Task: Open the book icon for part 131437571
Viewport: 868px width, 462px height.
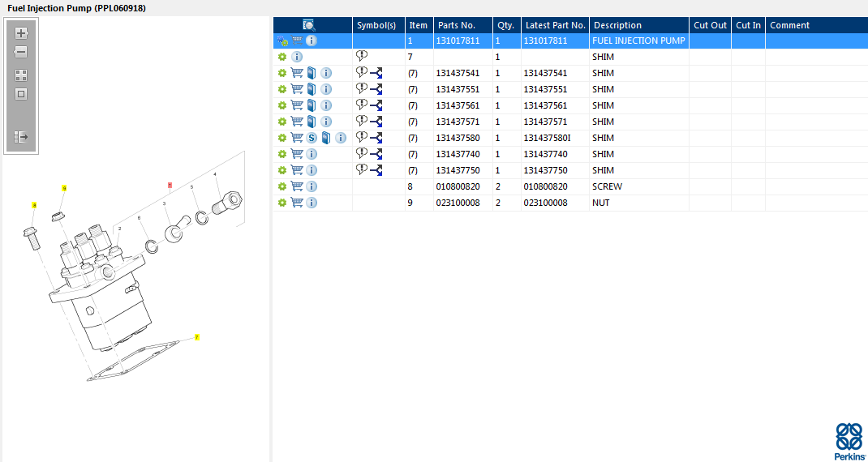Action: pos(312,121)
